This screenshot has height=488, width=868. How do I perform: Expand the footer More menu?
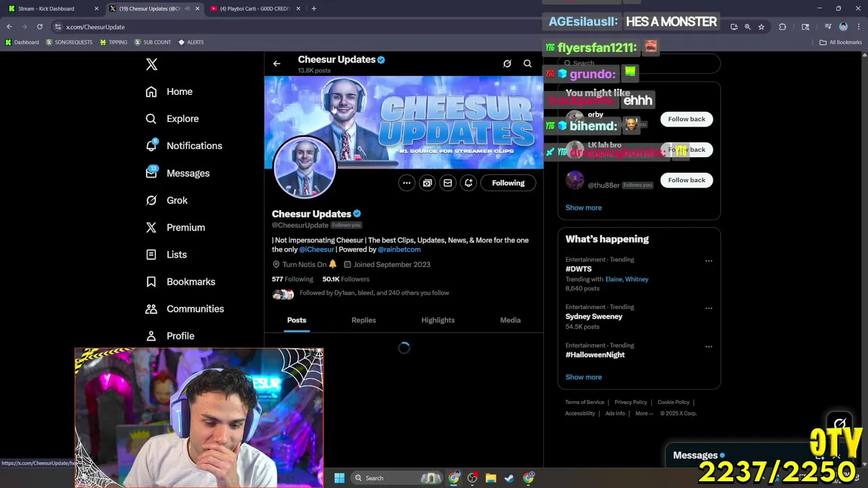click(x=644, y=413)
